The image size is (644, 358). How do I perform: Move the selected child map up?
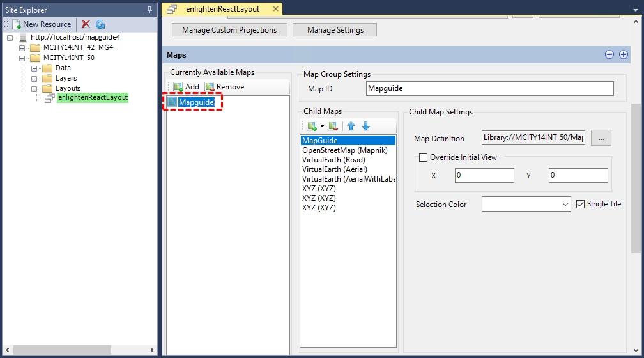pos(351,126)
